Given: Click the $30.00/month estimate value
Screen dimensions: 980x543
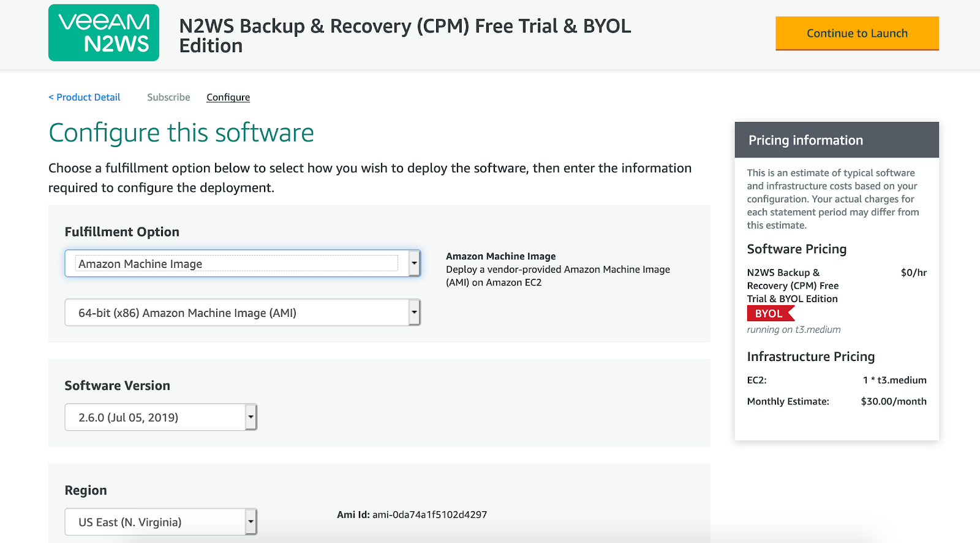Looking at the screenshot, I should [x=894, y=401].
